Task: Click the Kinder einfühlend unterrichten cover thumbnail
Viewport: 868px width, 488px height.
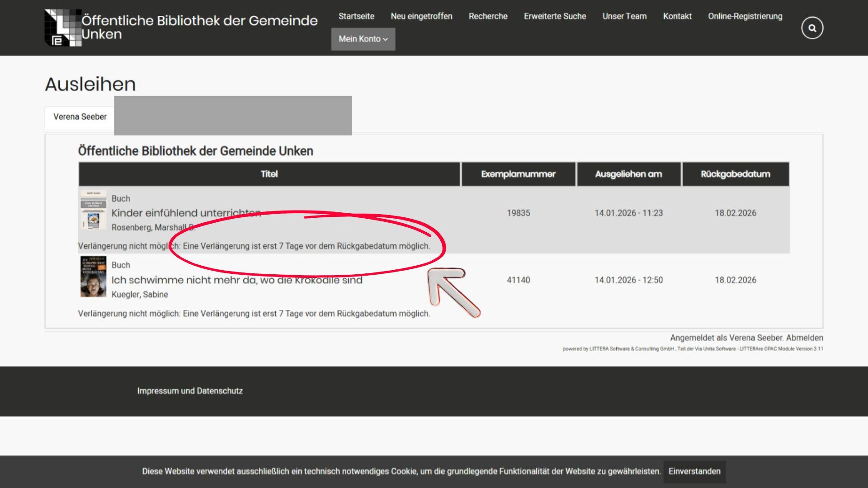Action: [93, 210]
